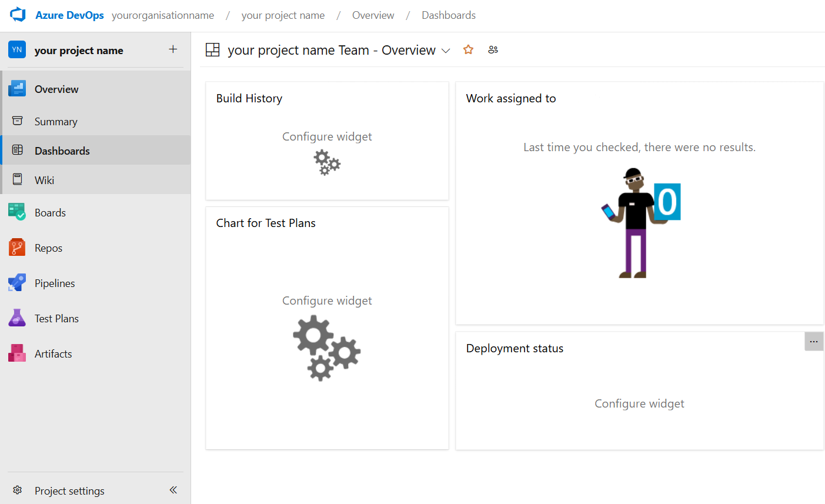This screenshot has height=504, width=825.
Task: Open the Repos section
Action: 49,248
